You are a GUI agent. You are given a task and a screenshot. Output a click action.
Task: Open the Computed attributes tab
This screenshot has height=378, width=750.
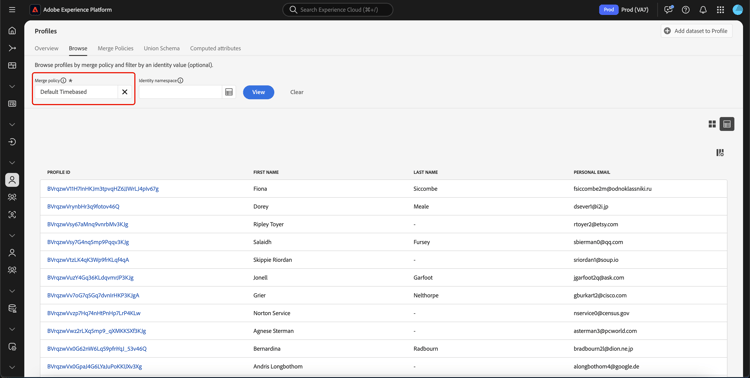pos(215,48)
